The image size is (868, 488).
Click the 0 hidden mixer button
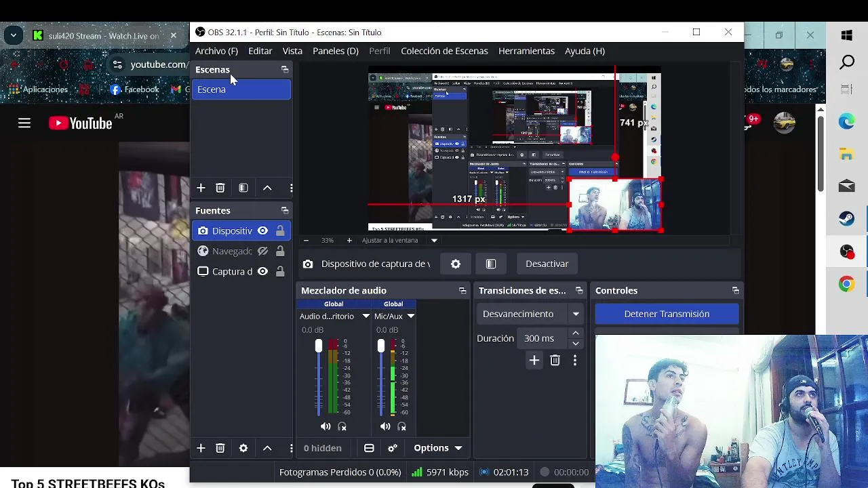coord(323,448)
